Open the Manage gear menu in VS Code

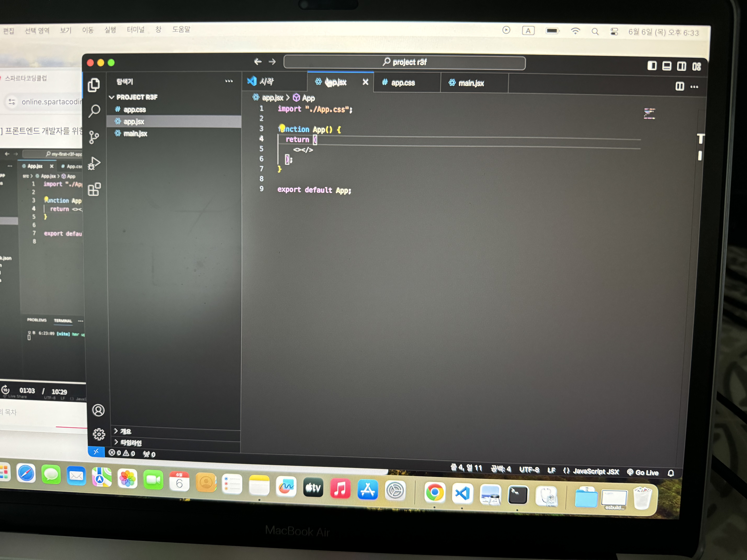click(99, 434)
